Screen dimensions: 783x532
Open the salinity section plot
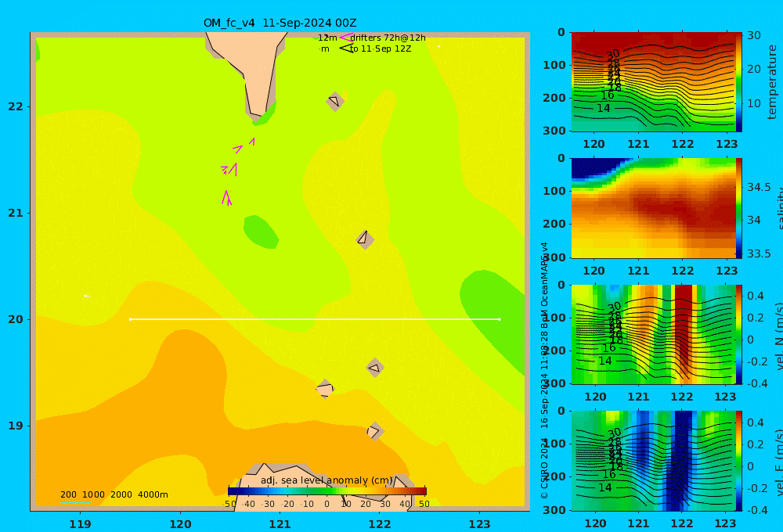click(653, 208)
